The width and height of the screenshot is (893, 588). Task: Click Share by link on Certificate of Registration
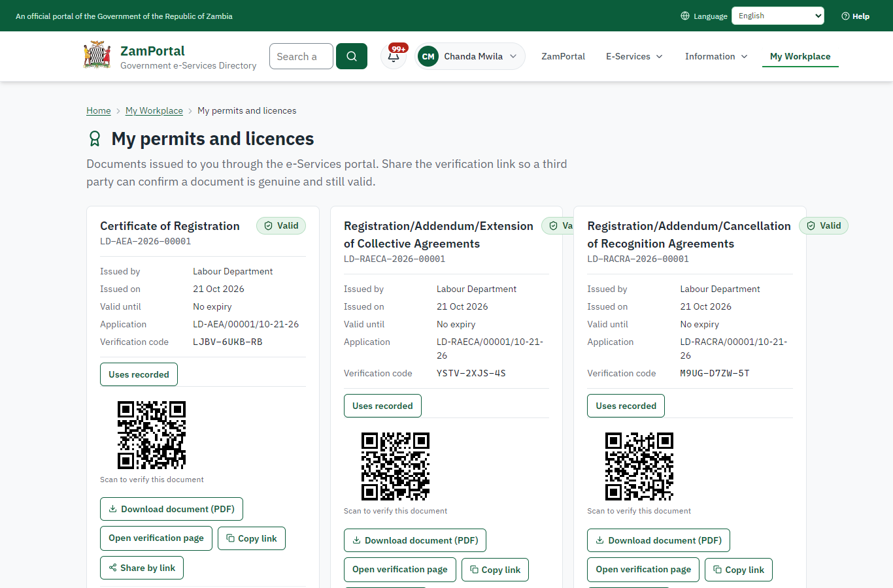142,568
